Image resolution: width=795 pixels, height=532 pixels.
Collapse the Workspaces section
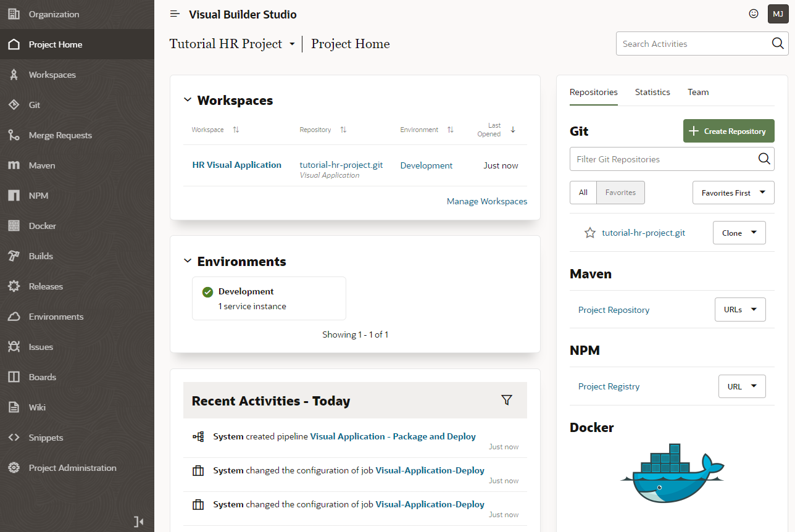click(187, 99)
